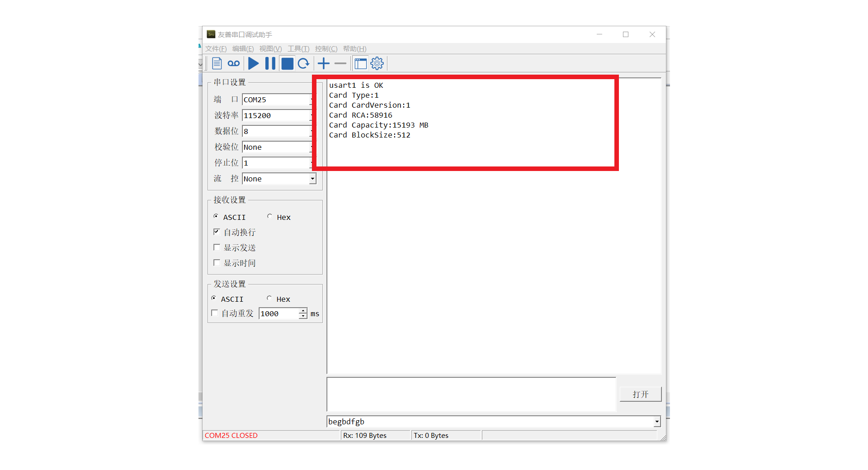The height and width of the screenshot is (470, 868).
Task: Open the 文件(F) menu
Action: [216, 49]
